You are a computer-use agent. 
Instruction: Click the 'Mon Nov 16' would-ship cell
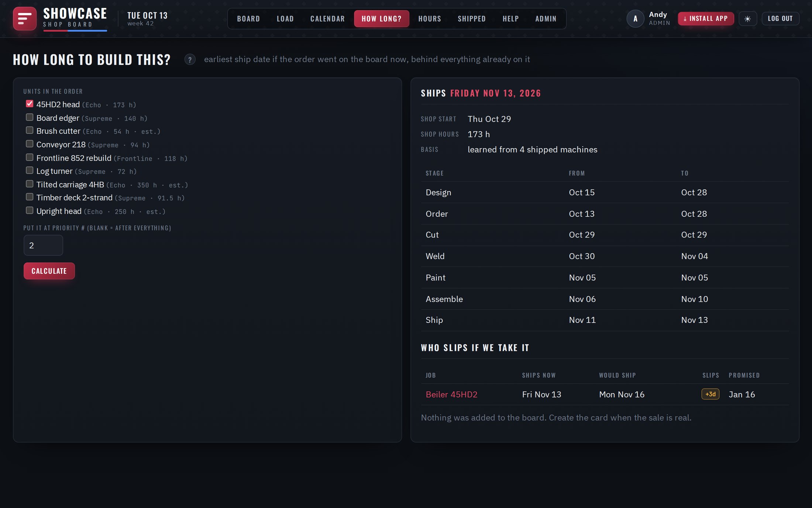point(622,394)
